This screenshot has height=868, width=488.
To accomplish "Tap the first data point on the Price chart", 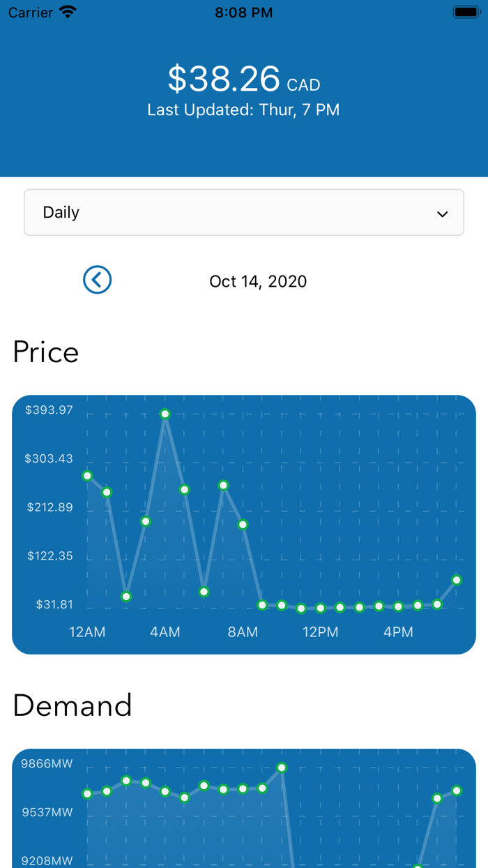I will click(86, 475).
